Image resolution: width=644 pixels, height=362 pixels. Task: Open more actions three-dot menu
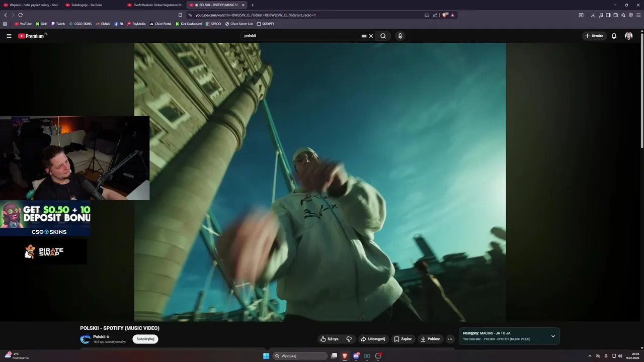(450, 339)
